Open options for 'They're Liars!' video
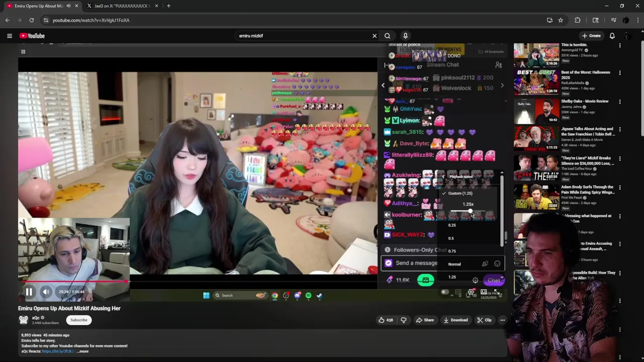 (620, 159)
